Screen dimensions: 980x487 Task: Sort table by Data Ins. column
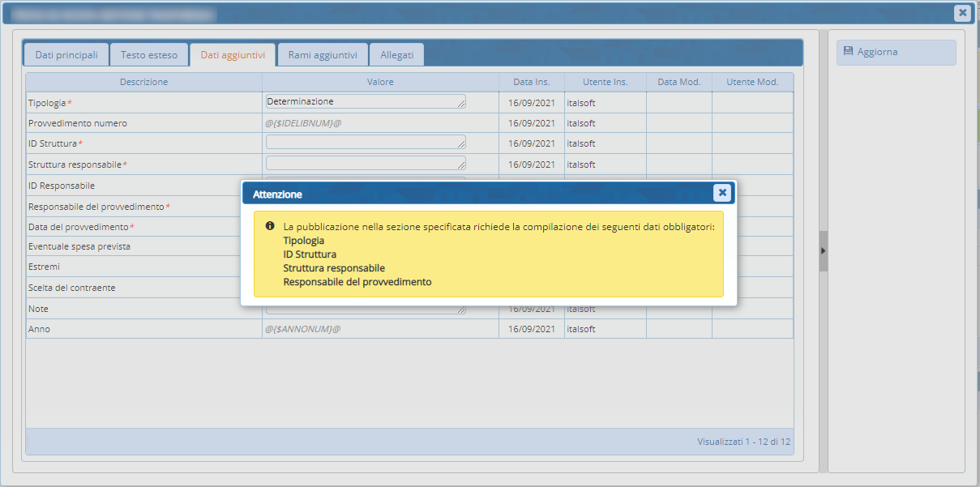[531, 82]
